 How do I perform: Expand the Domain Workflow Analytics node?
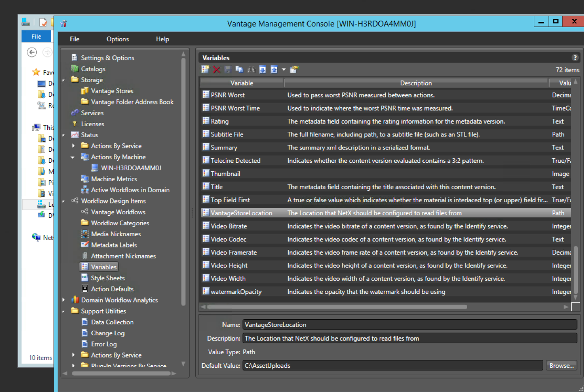click(63, 300)
